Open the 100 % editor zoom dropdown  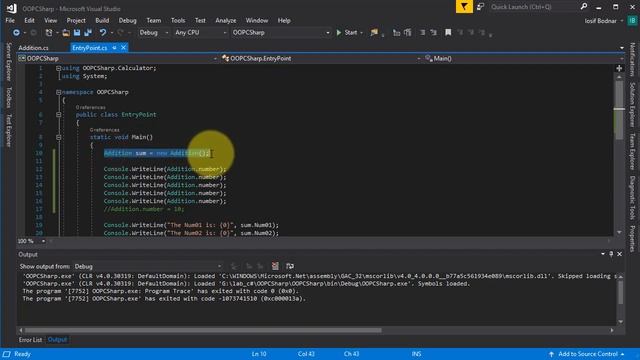31,241
